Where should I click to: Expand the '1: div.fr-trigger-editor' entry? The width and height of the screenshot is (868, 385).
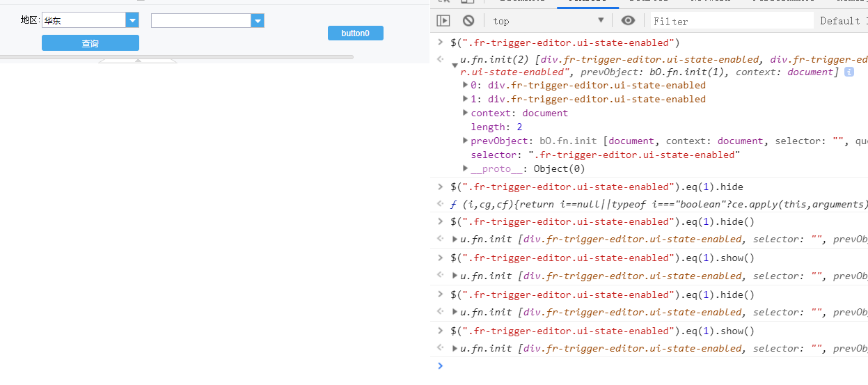coord(466,99)
